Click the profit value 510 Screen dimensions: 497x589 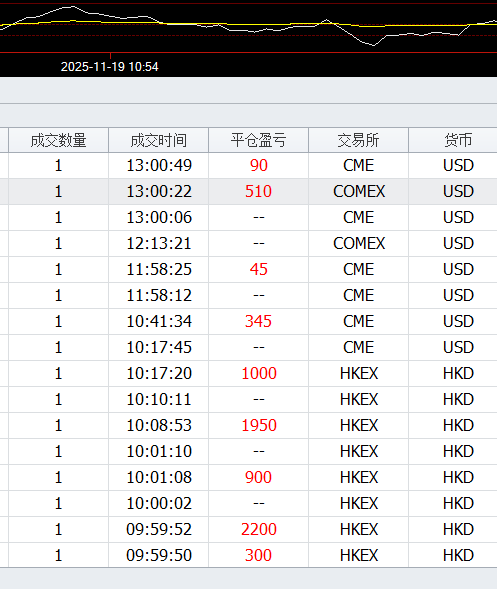click(258, 192)
